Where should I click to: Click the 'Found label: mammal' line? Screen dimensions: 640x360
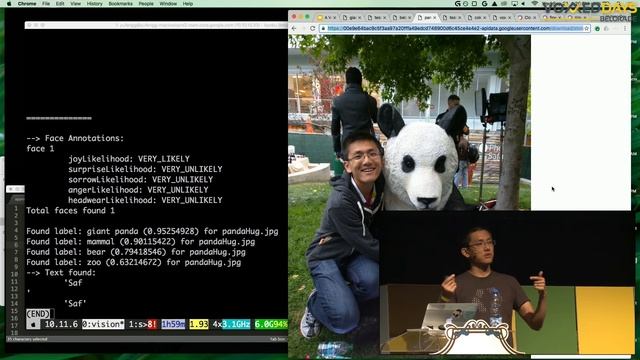click(140, 242)
